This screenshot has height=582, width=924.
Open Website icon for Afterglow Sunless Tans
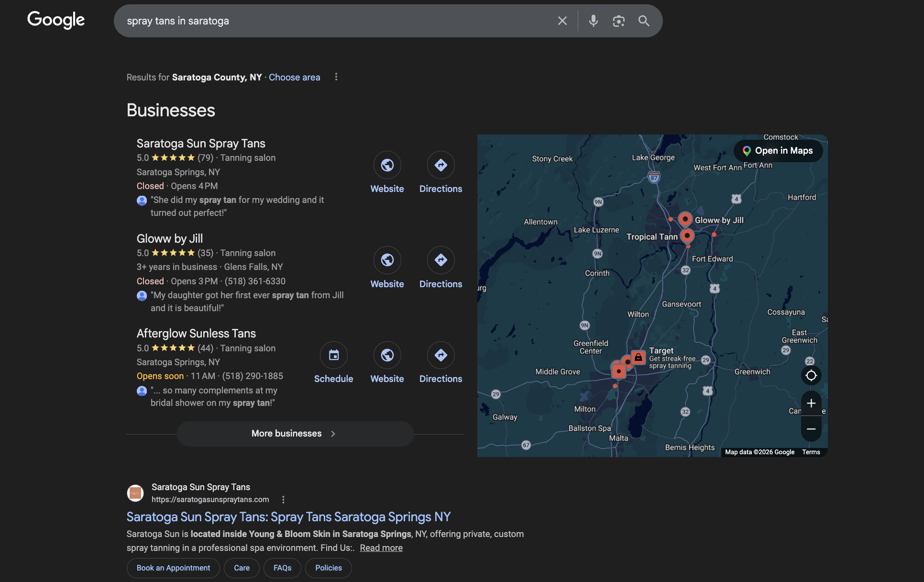tap(387, 355)
